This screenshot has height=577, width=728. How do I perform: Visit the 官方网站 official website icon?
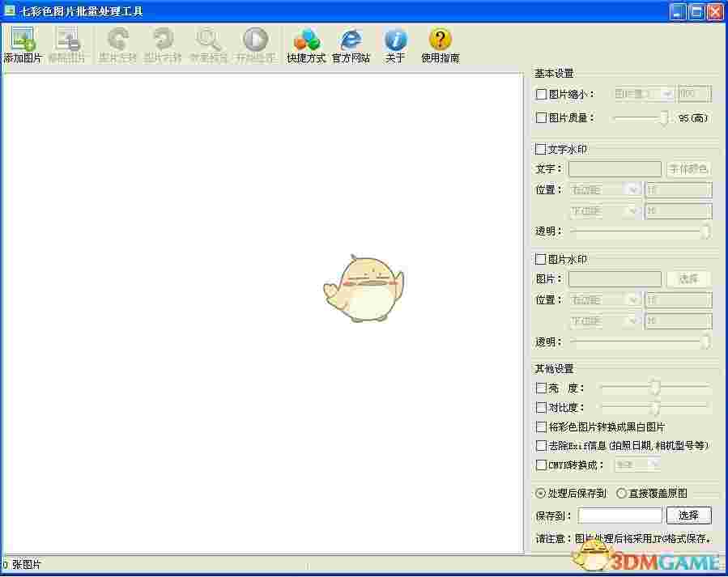coord(350,42)
